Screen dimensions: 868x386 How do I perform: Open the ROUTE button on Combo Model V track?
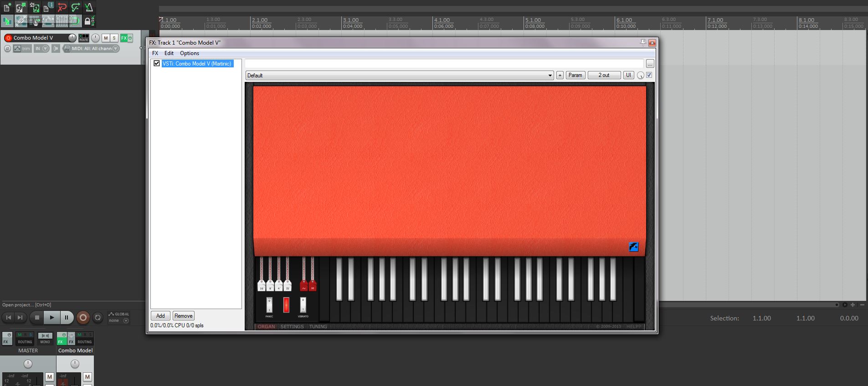click(84, 38)
